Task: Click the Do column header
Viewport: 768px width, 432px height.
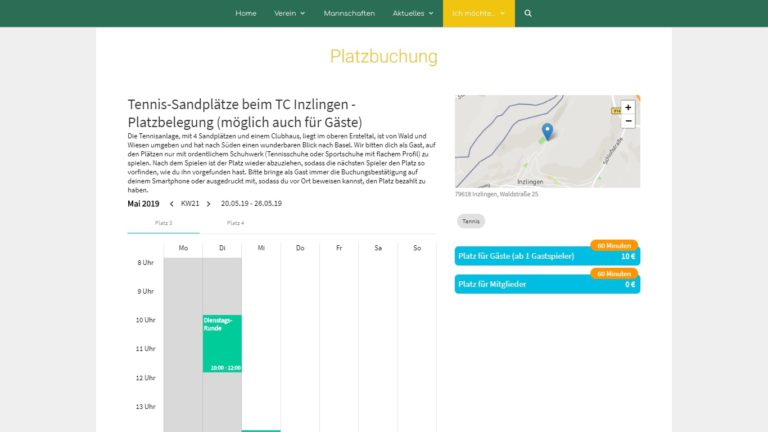Action: [x=300, y=248]
